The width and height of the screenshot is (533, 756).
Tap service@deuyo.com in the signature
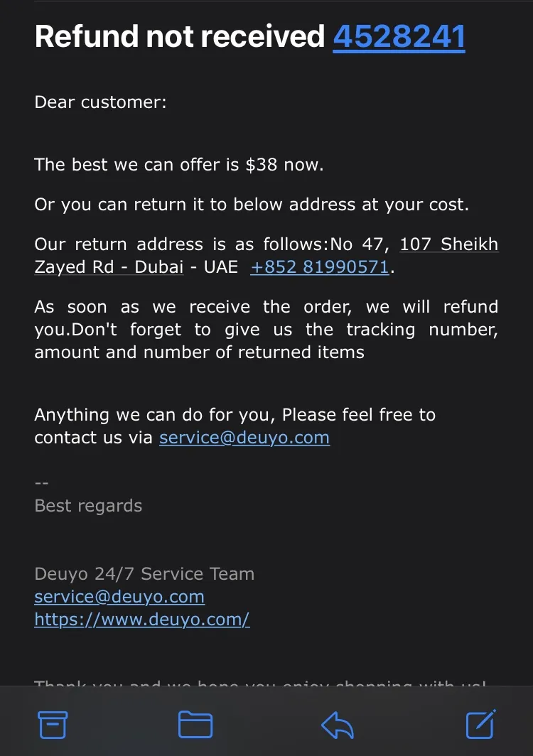(x=119, y=596)
